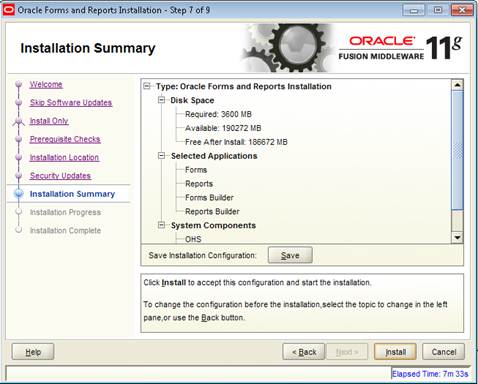Click the step bullet beside Welcome
The height and width of the screenshot is (384, 478).
[x=19, y=84]
